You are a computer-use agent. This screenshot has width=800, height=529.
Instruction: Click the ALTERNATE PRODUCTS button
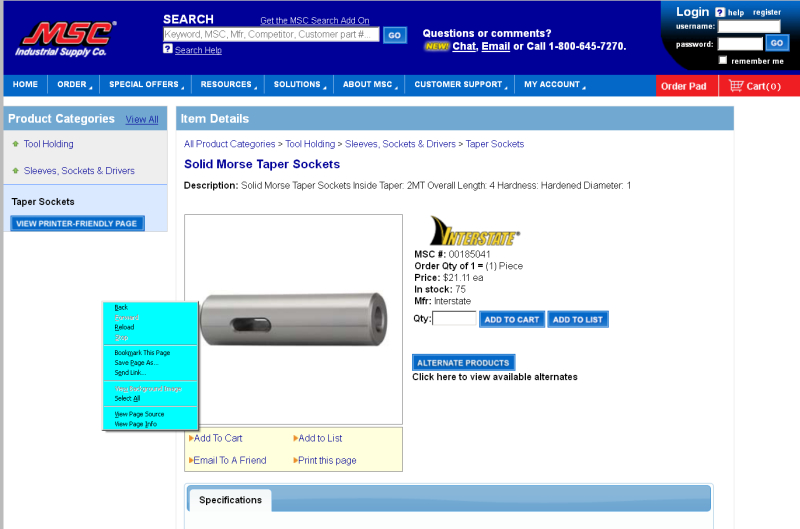coord(463,363)
